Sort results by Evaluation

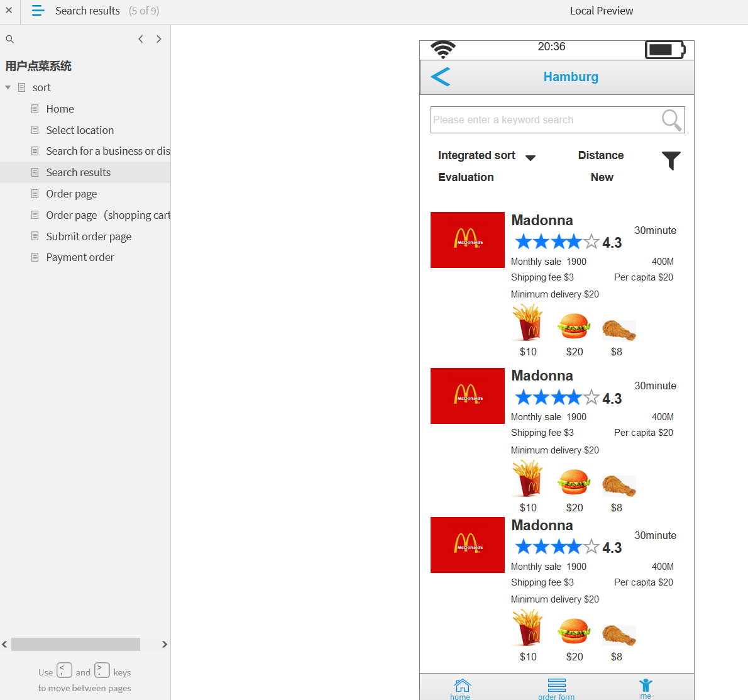pos(466,177)
